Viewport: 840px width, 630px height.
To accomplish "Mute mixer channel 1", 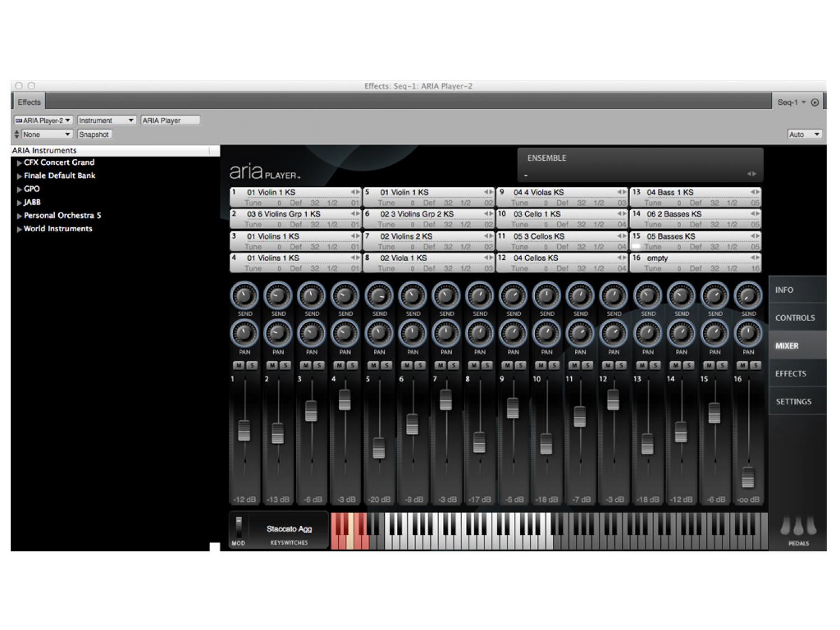I will tap(239, 366).
